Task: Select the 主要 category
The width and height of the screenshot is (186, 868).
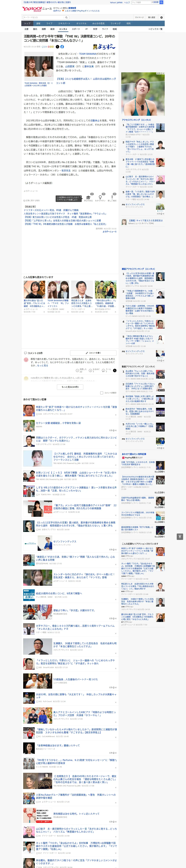Action: tap(26, 29)
